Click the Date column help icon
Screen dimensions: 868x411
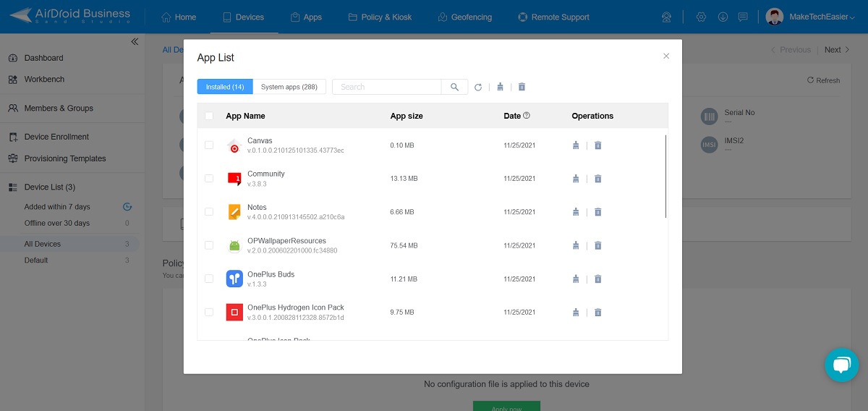(x=527, y=115)
